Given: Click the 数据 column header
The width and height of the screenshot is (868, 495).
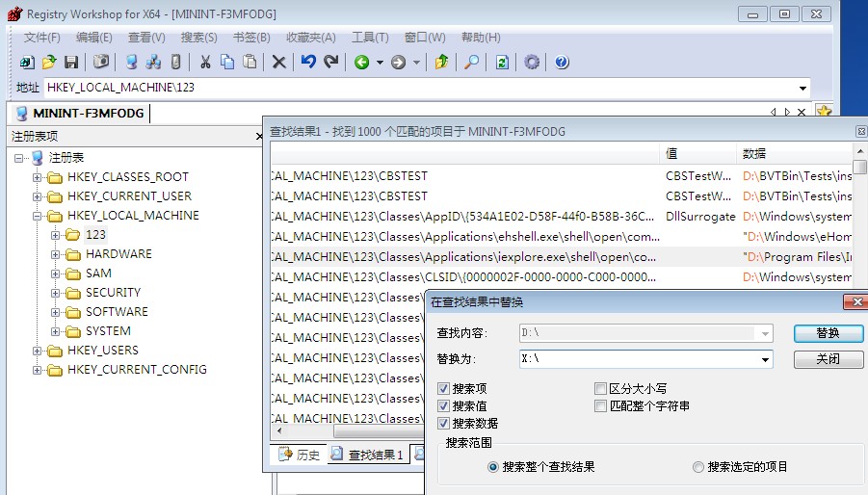Looking at the screenshot, I should (x=795, y=153).
